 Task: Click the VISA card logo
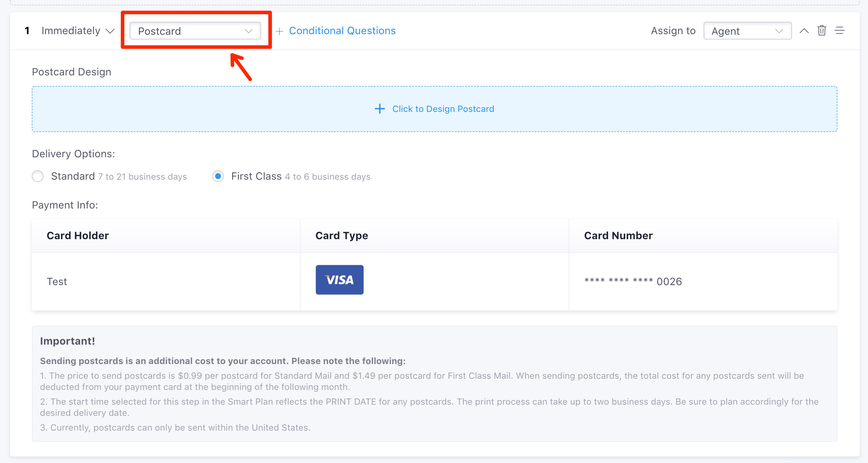(x=339, y=280)
